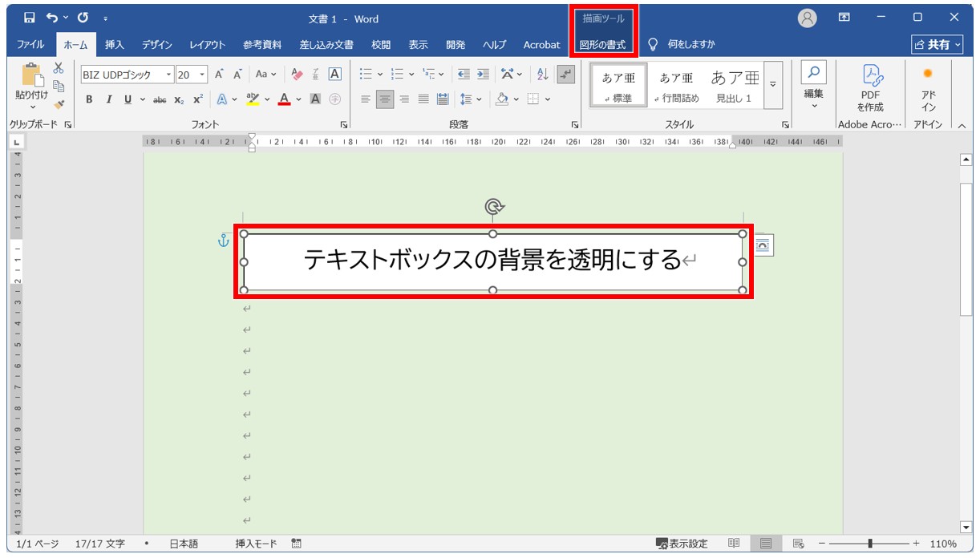The image size is (980, 558).
Task: Open the ファイル tab
Action: 30,45
